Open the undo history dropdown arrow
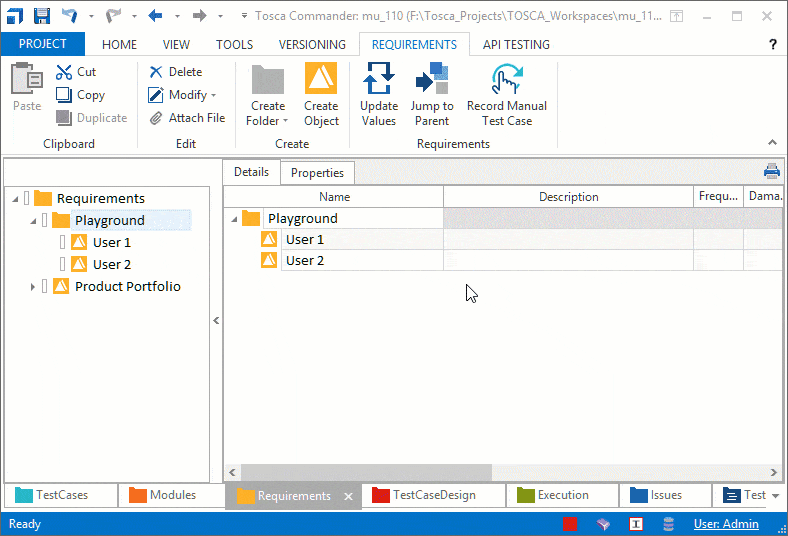Viewport: 788px width, 536px height. (x=91, y=16)
